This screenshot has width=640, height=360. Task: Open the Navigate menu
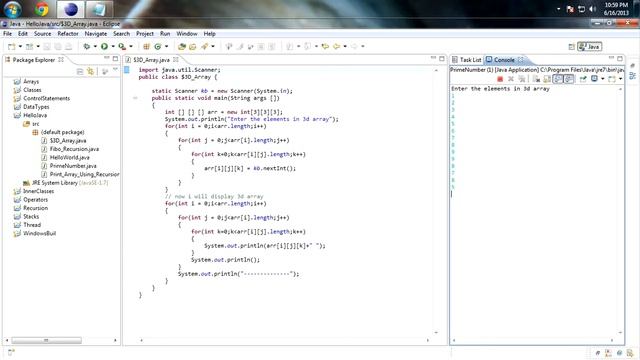pos(96,34)
